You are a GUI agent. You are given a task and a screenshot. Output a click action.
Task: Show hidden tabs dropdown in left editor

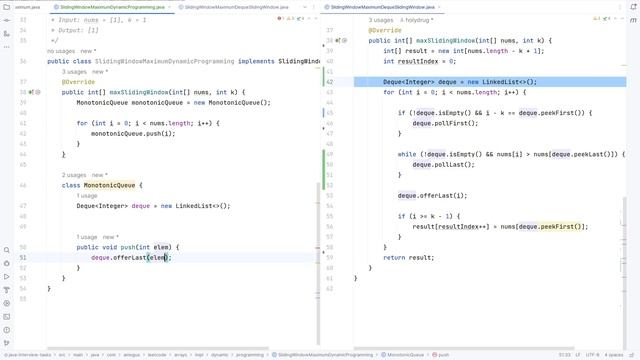[x=304, y=7]
